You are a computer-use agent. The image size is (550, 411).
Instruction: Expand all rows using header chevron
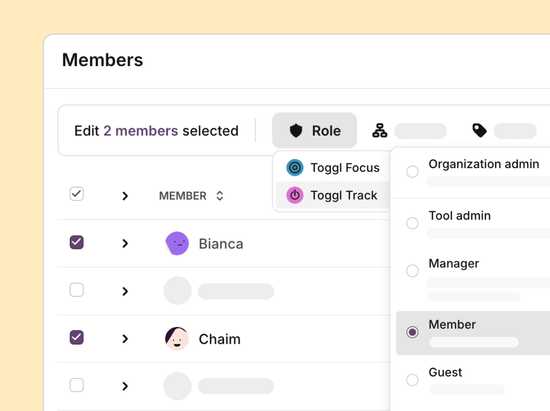[125, 196]
